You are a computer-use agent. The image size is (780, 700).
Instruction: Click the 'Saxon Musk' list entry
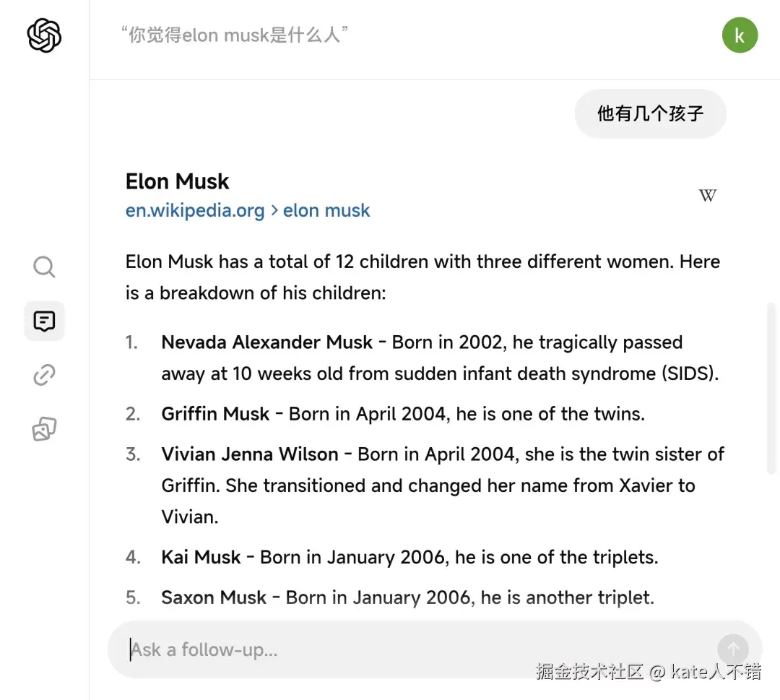(x=407, y=597)
